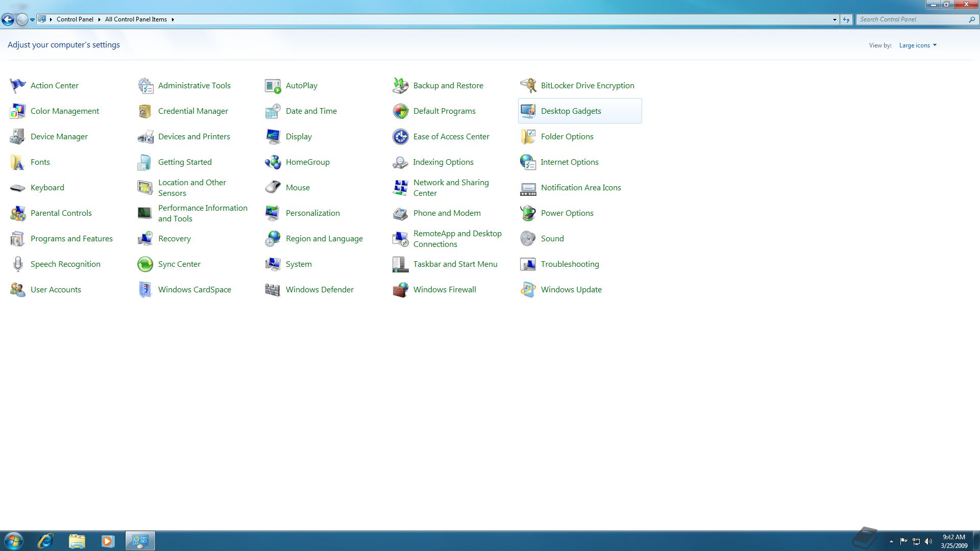Click the Speech Recognition microphone icon
This screenshot has height=551, width=980.
[18, 264]
